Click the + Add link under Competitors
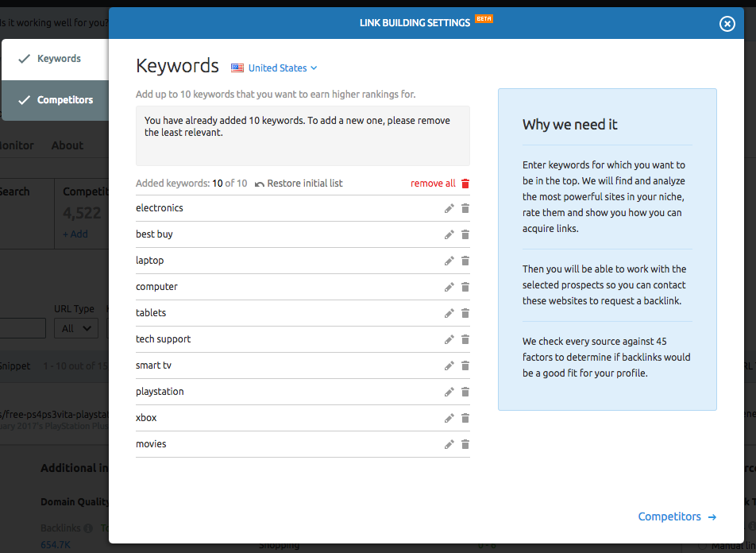 (75, 234)
